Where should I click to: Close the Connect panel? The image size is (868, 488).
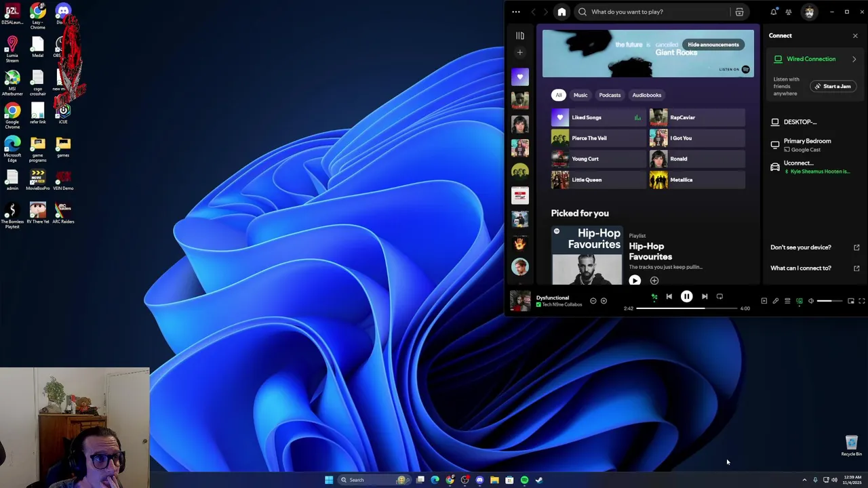(854, 36)
